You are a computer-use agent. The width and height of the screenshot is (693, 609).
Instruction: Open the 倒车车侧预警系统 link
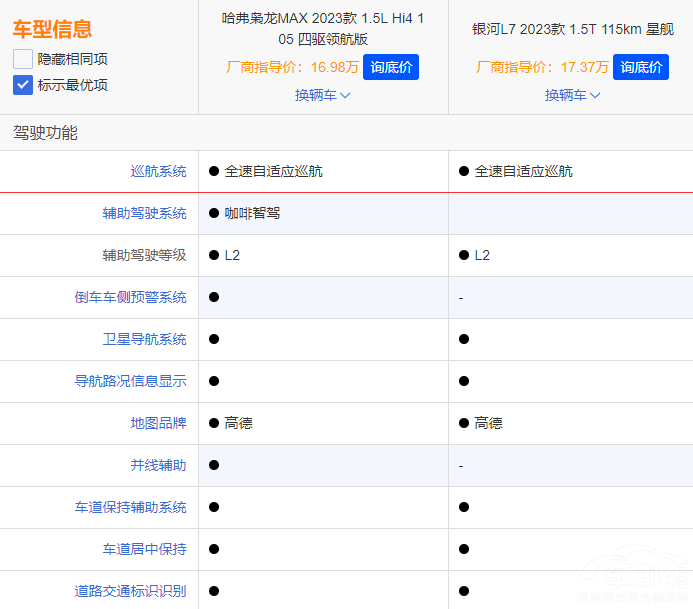click(130, 297)
